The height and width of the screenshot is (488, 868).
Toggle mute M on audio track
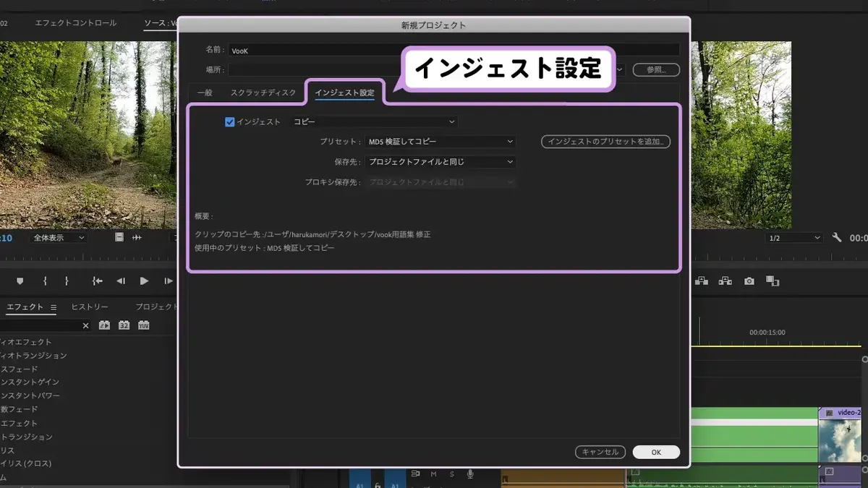tap(433, 474)
